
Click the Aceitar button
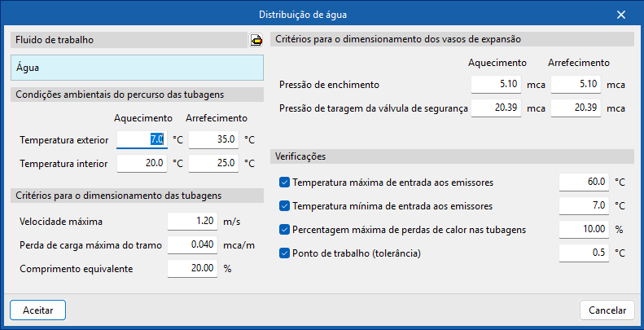coord(37,310)
